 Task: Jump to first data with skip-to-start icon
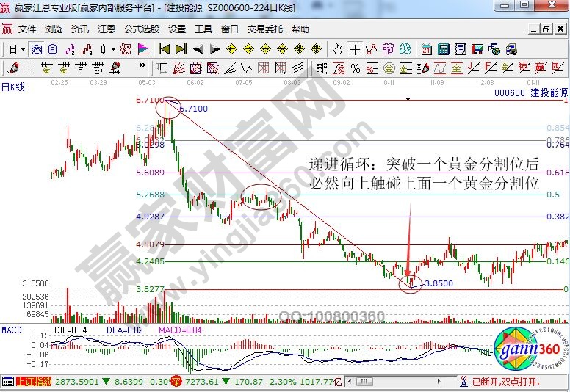pyautogui.click(x=164, y=49)
